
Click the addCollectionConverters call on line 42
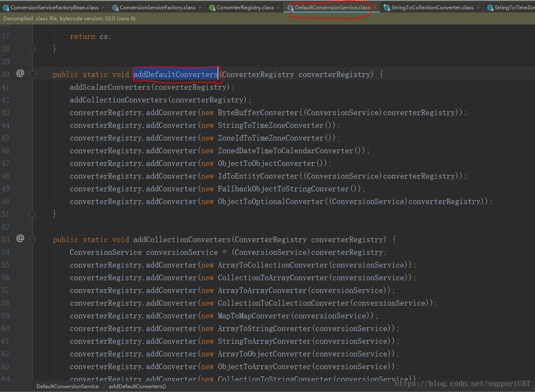pos(119,100)
